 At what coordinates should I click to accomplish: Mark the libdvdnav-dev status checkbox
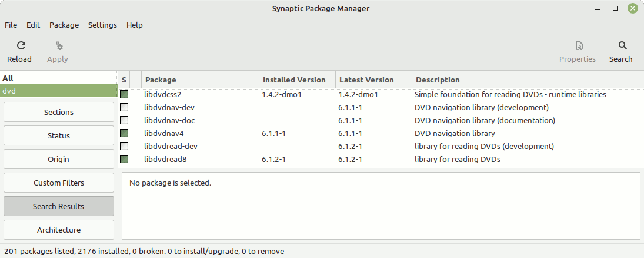pyautogui.click(x=124, y=107)
